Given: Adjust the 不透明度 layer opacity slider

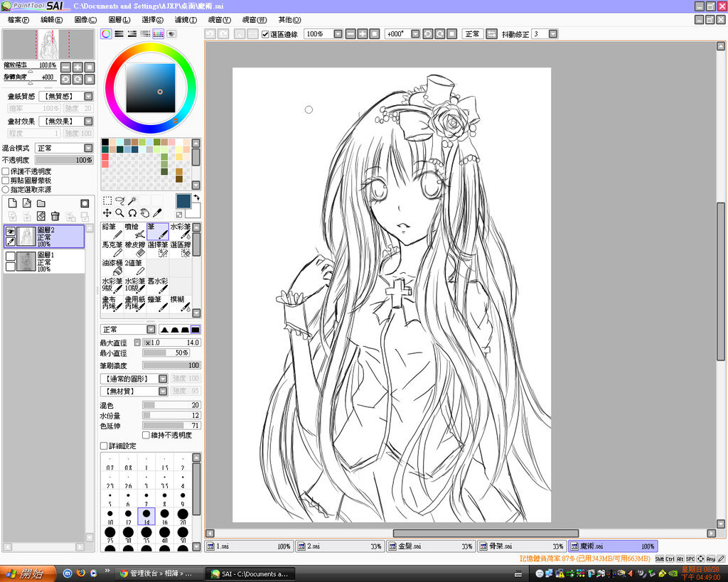Looking at the screenshot, I should [x=65, y=160].
